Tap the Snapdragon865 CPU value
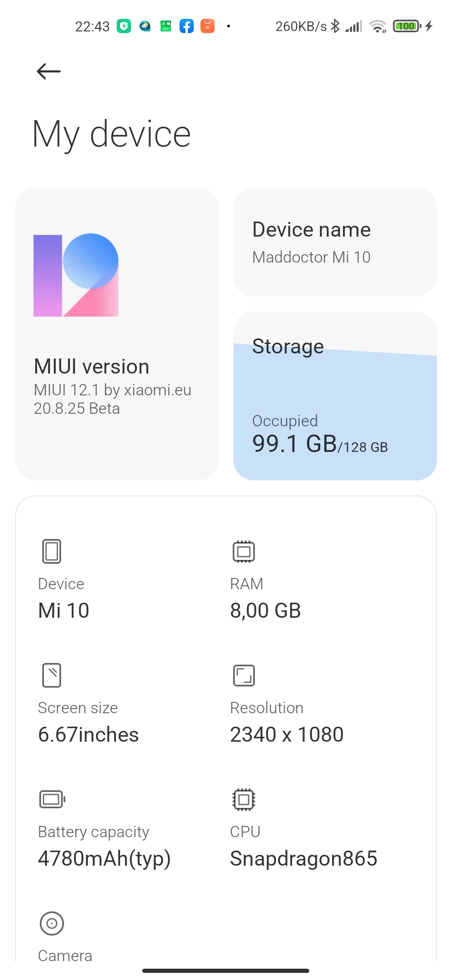This screenshot has height=980, width=452. pyautogui.click(x=304, y=859)
